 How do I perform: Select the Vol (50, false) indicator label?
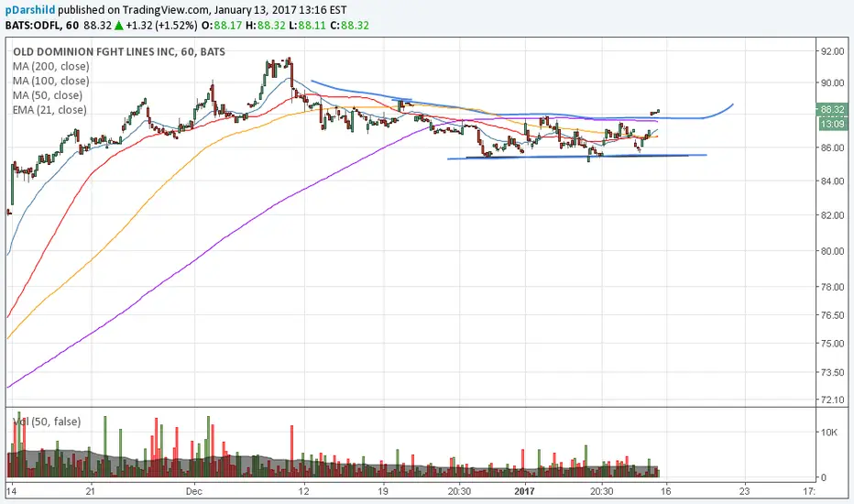47,422
